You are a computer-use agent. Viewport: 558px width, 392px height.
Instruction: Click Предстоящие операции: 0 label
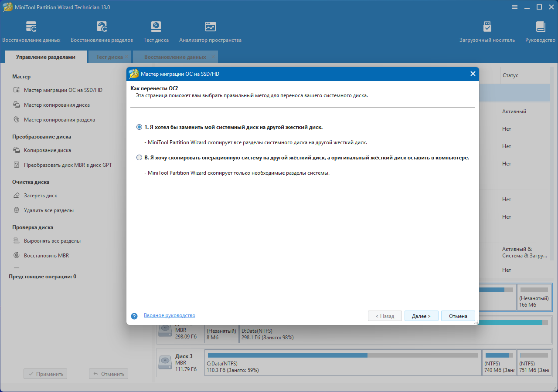(x=42, y=277)
